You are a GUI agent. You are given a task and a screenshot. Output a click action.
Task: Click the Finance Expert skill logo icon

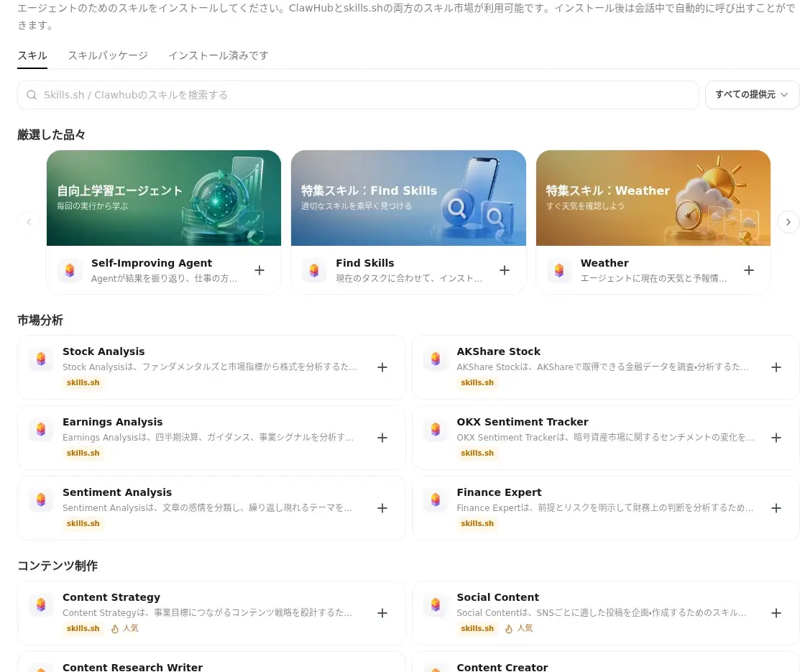(435, 500)
